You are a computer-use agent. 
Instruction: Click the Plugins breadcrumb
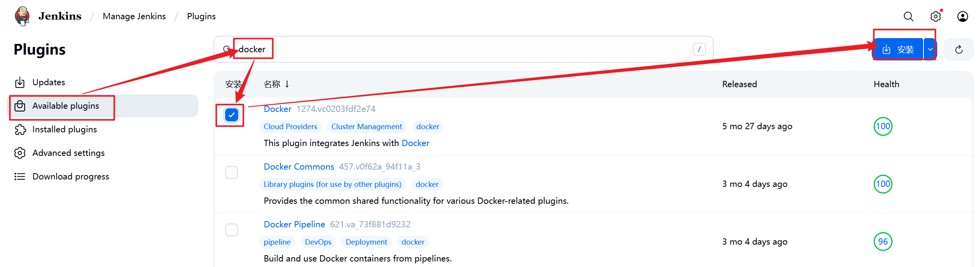(201, 16)
